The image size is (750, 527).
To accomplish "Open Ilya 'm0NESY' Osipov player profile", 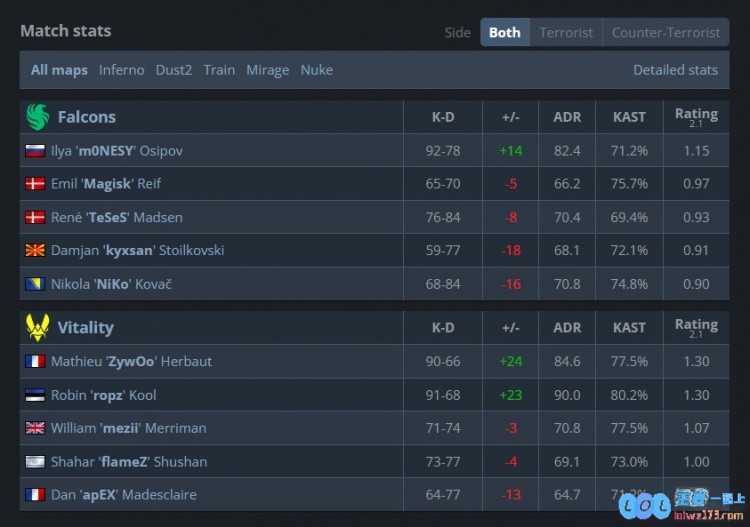I will coord(117,151).
